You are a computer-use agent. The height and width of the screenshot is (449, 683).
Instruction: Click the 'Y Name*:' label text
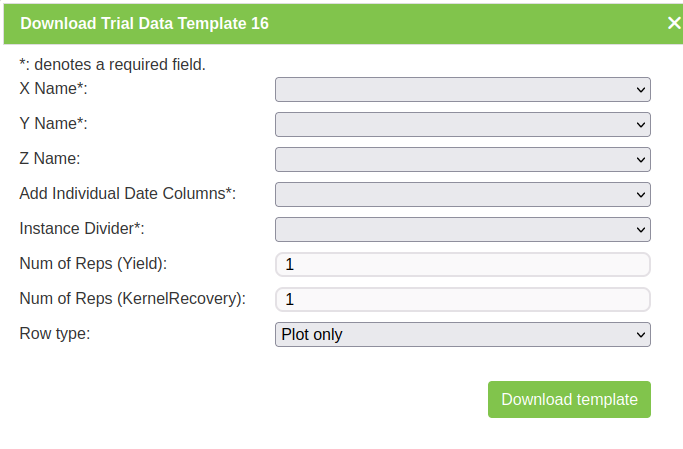pos(54,123)
